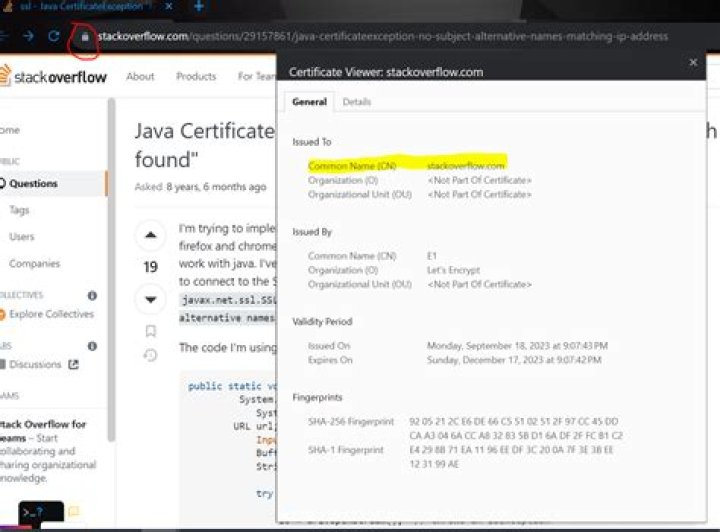This screenshot has width=720, height=532.
Task: Reload the page with refresh icon
Action: tap(54, 36)
